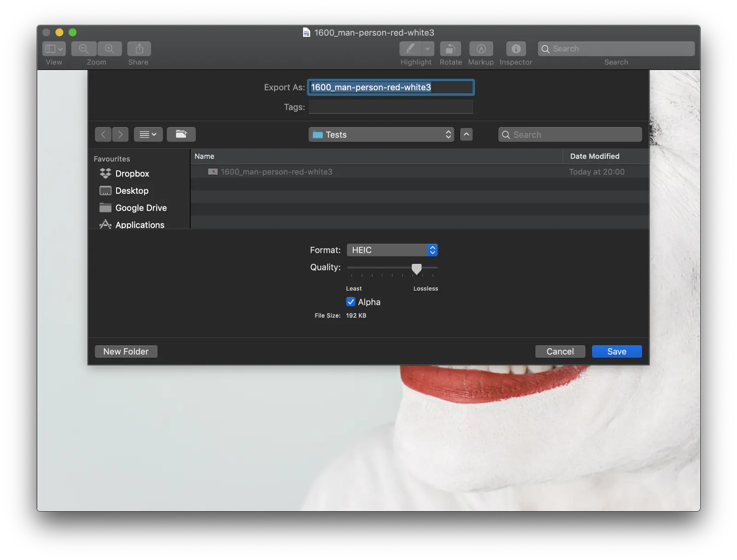
Task: Select file 1600_man-person-red-white3 in list
Action: [x=420, y=172]
